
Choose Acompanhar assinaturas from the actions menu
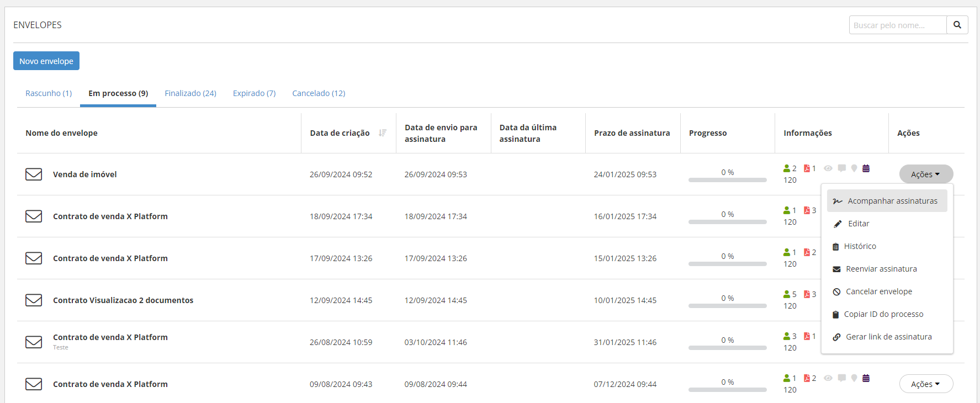click(887, 201)
